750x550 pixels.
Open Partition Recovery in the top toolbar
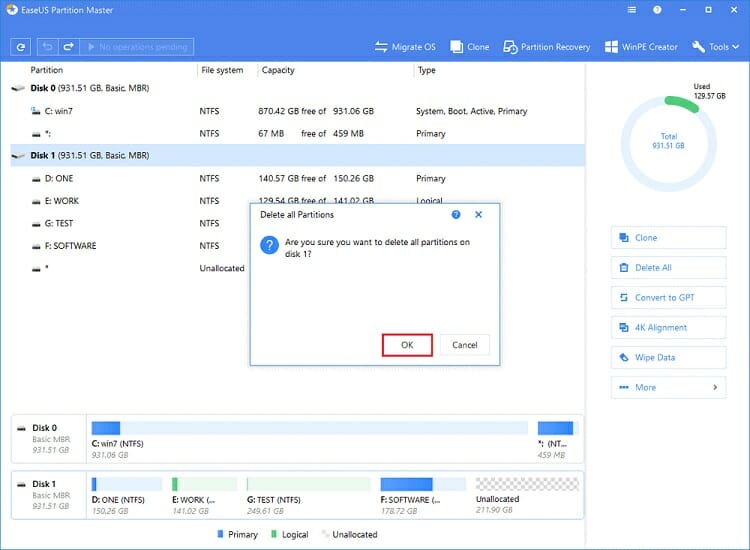pyautogui.click(x=546, y=47)
